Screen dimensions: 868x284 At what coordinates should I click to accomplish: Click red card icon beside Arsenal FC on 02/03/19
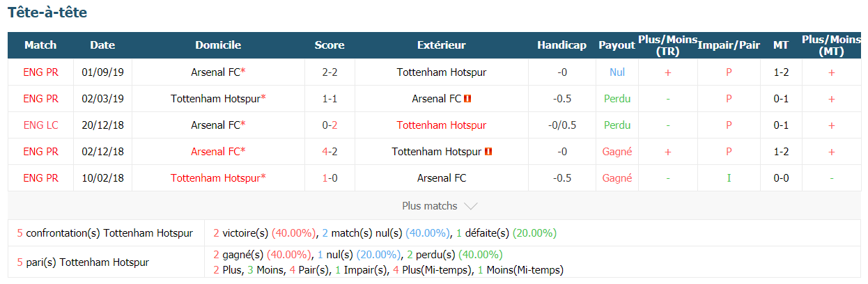pos(468,99)
